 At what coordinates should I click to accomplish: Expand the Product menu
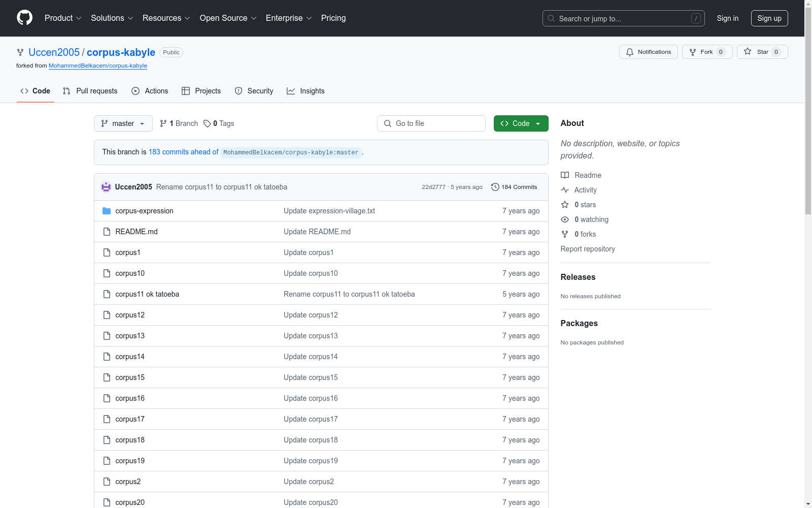[x=63, y=18]
